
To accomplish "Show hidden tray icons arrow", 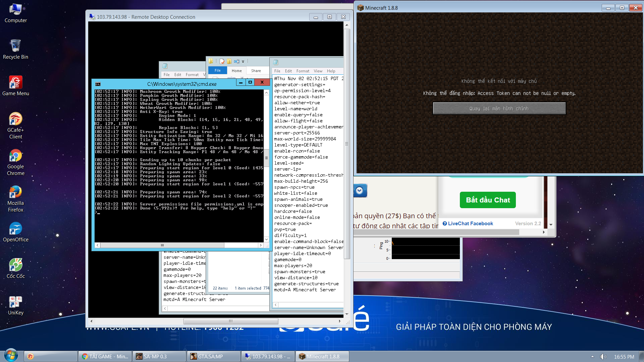I will coord(592,357).
